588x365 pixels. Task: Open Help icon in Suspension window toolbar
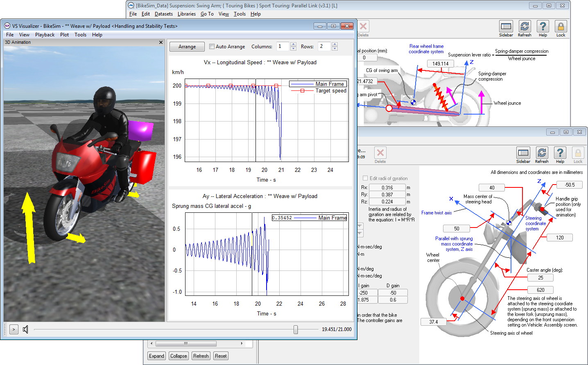[543, 27]
